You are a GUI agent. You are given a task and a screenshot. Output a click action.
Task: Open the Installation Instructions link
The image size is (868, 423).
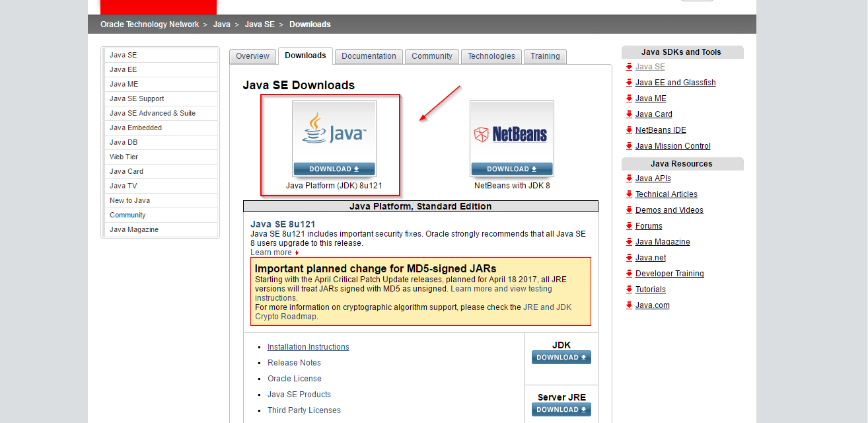point(308,347)
